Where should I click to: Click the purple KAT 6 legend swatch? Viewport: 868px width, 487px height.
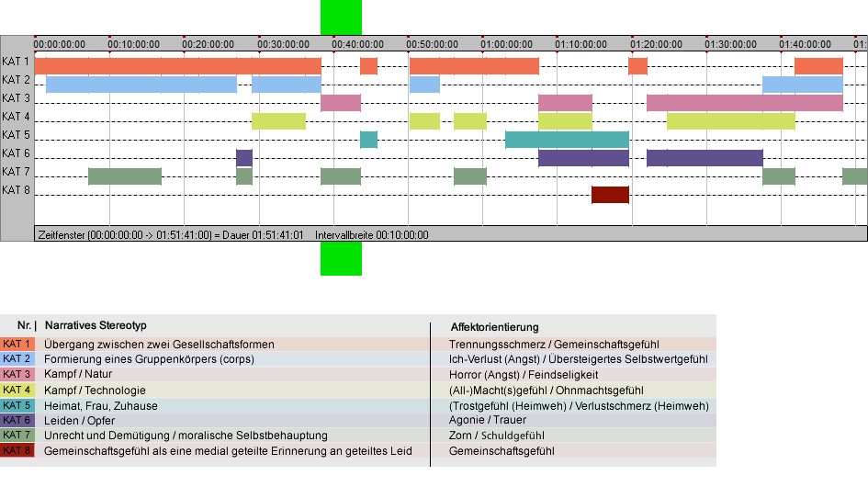click(x=17, y=421)
